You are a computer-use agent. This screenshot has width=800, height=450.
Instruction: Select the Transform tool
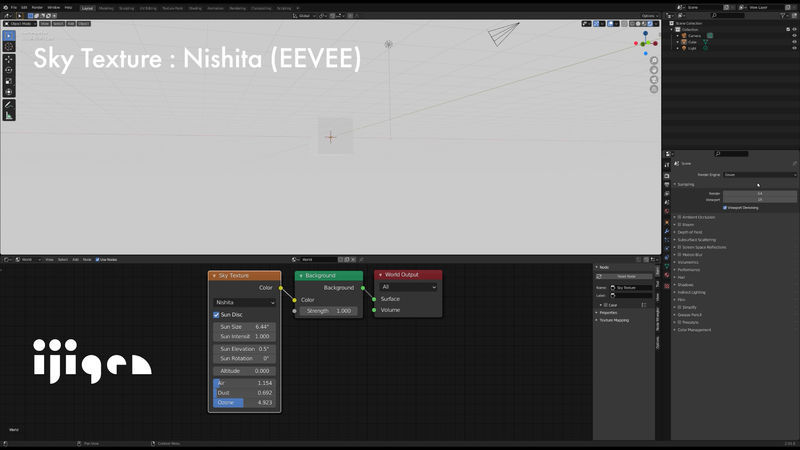coord(9,92)
